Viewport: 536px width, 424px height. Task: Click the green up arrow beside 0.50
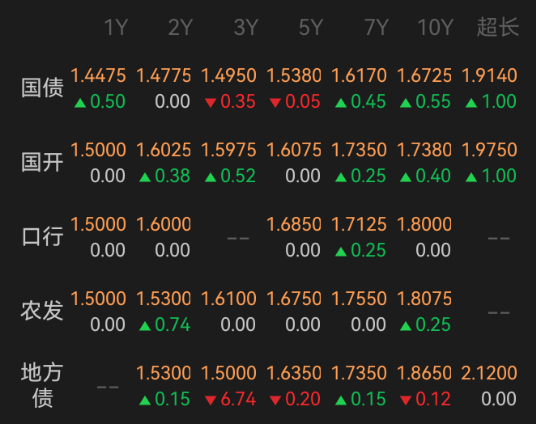click(80, 103)
